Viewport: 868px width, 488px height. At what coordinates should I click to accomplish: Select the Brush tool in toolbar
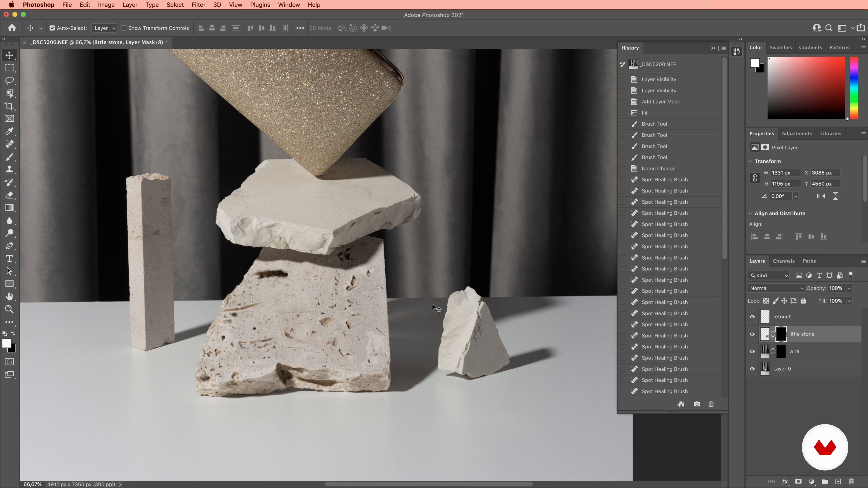[9, 157]
